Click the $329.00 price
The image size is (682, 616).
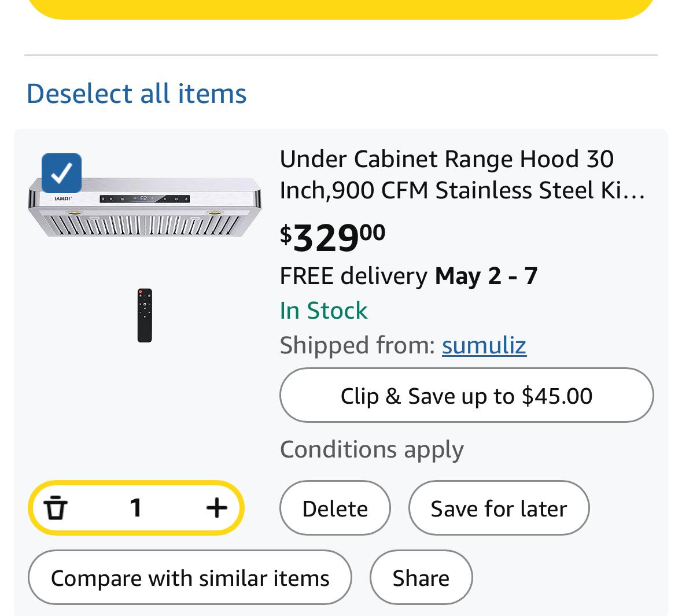(x=333, y=237)
